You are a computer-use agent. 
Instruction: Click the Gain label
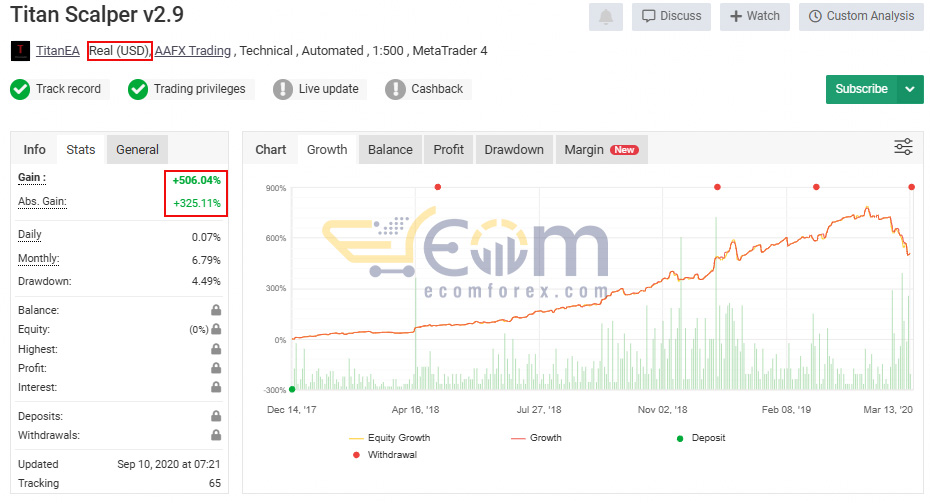[32, 177]
